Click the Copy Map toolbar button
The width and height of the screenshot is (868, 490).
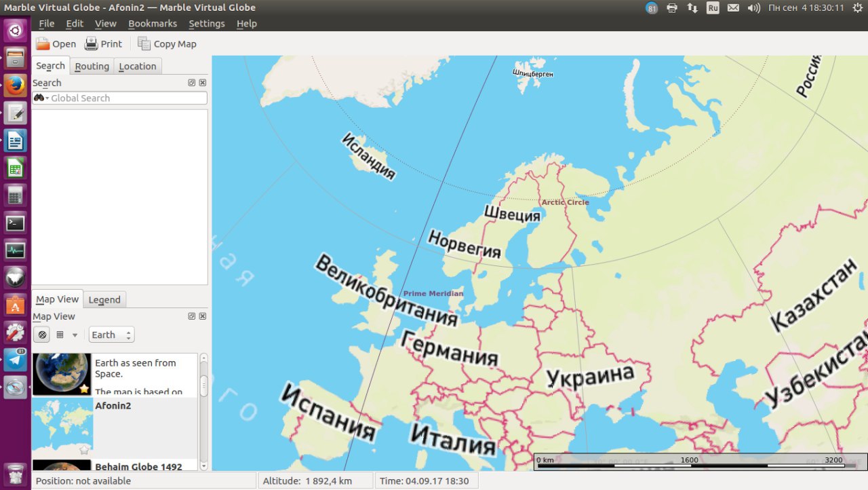click(x=167, y=44)
